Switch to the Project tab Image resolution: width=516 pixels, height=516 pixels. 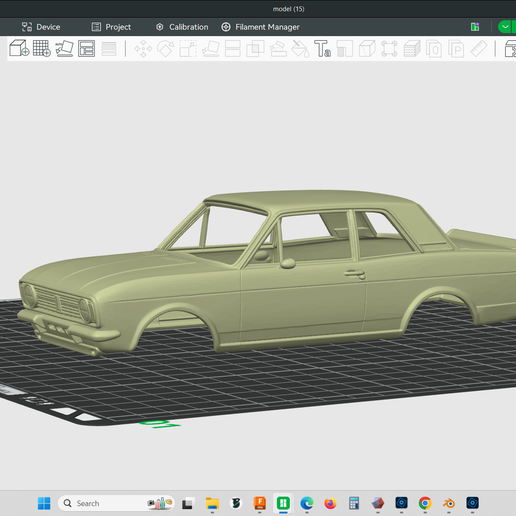click(x=111, y=27)
